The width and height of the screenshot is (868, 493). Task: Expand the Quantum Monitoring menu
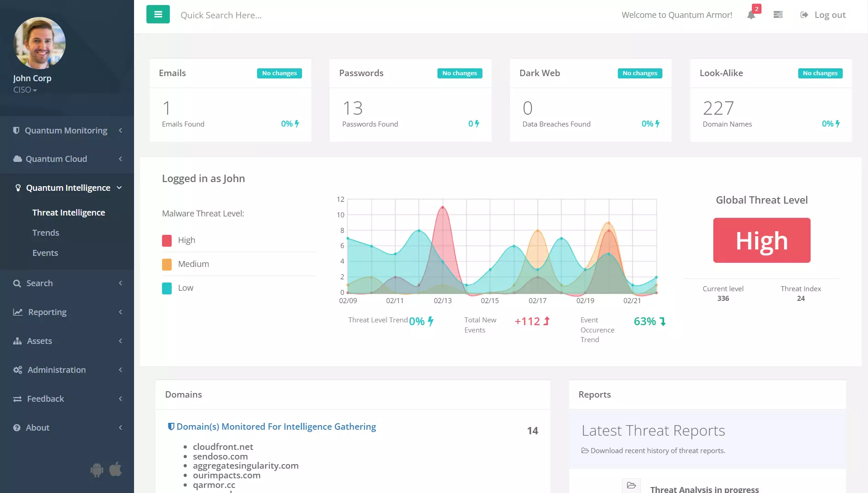[67, 131]
